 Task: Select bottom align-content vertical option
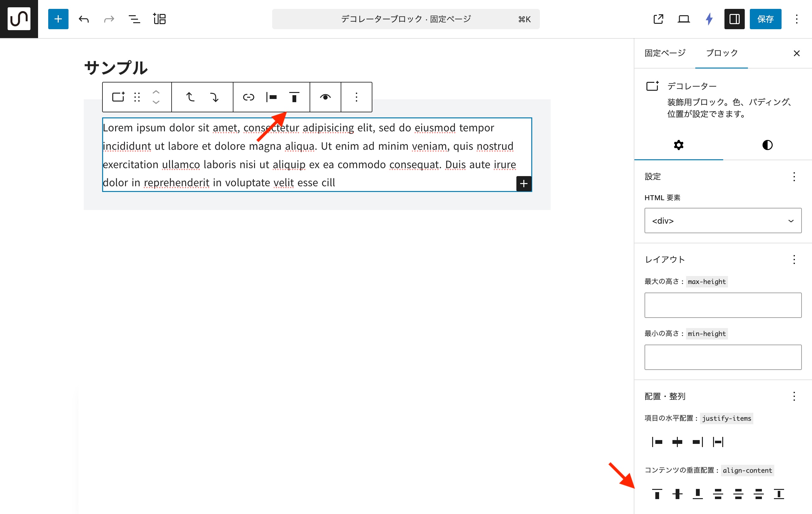pyautogui.click(x=697, y=494)
